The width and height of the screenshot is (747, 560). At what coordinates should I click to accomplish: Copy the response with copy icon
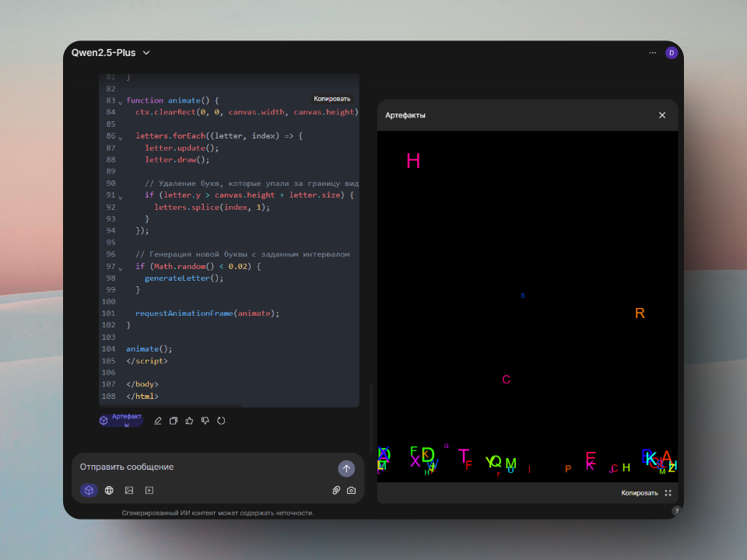click(x=174, y=421)
